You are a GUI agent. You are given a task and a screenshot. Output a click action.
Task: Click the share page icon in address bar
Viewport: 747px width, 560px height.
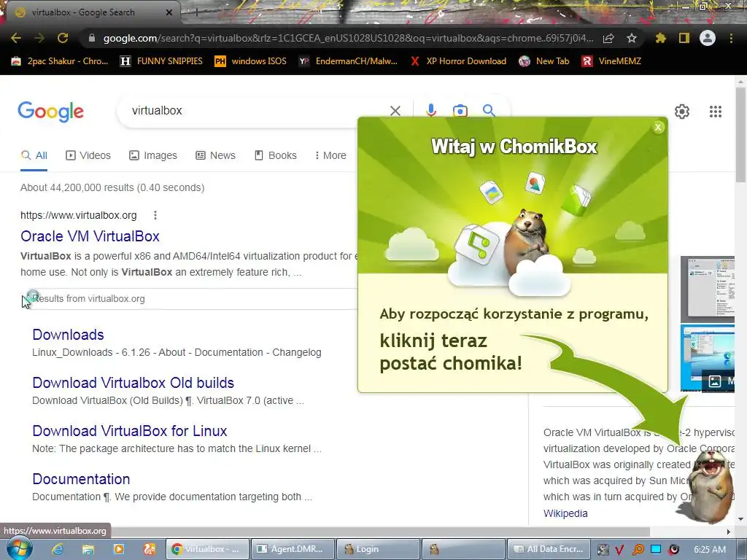click(x=608, y=39)
